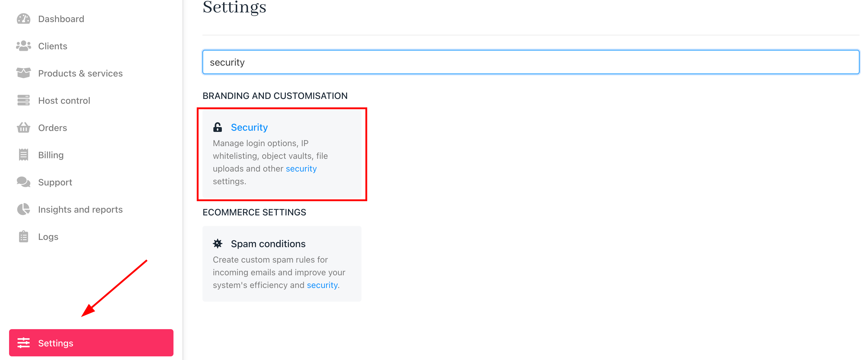This screenshot has height=360, width=868.
Task: Click the Billing receipt icon
Action: click(x=24, y=155)
